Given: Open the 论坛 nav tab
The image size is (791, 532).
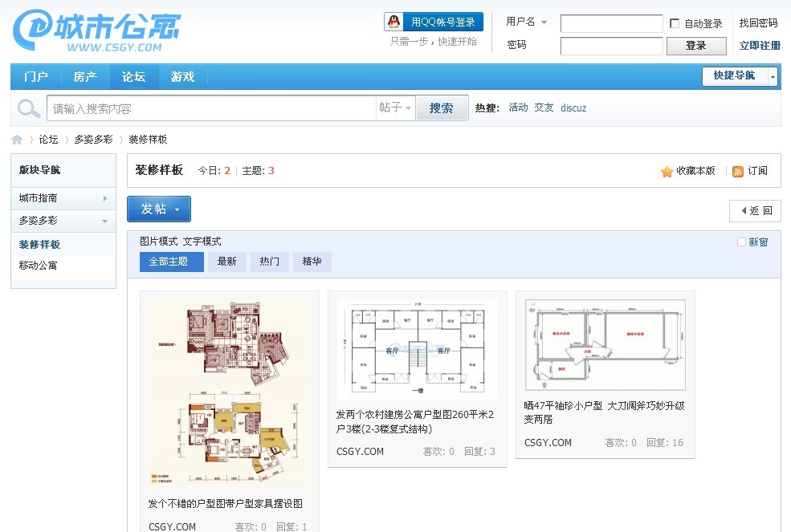Looking at the screenshot, I should 133,77.
